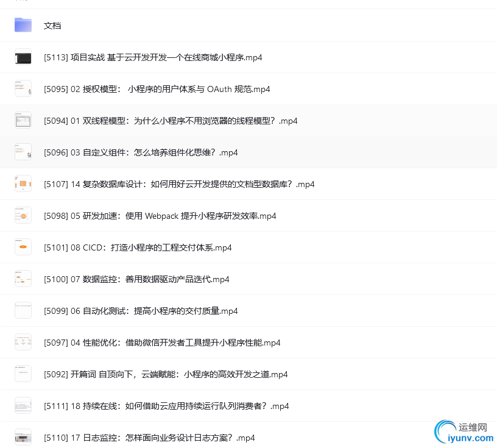Click the thumbnail beside 5092 开篇词 video
497x448 pixels.
pos(23,374)
